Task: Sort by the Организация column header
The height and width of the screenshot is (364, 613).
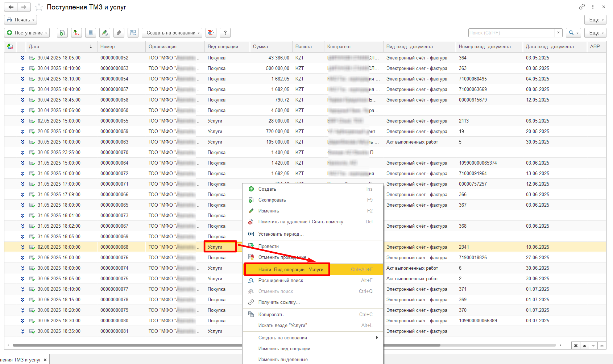Action: 175,46
